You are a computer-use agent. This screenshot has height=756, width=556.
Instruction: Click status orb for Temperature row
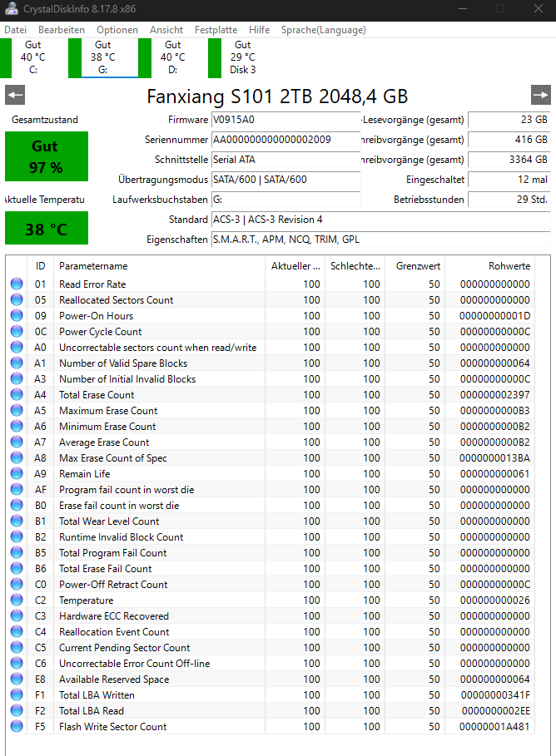[x=17, y=600]
